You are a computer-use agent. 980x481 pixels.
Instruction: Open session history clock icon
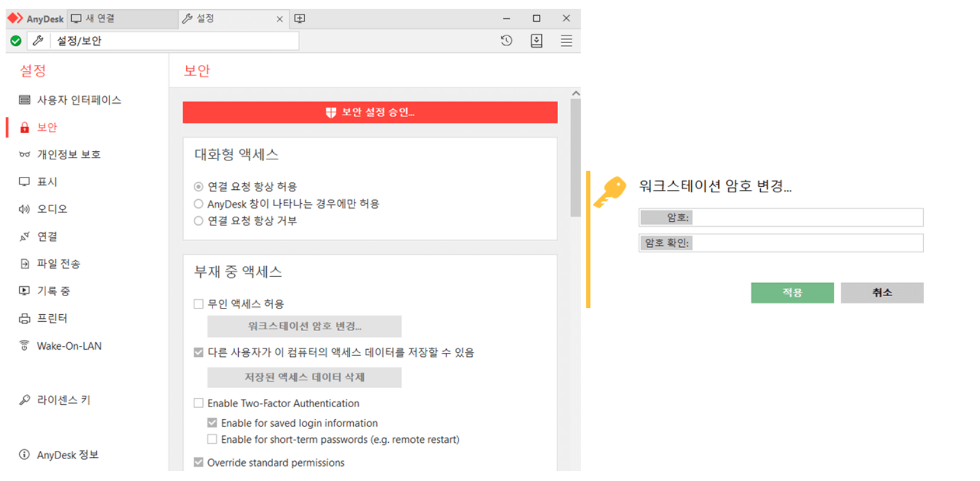click(506, 41)
